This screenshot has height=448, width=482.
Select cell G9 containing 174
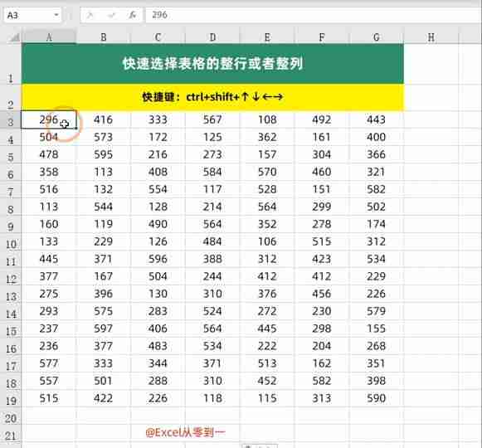point(377,224)
